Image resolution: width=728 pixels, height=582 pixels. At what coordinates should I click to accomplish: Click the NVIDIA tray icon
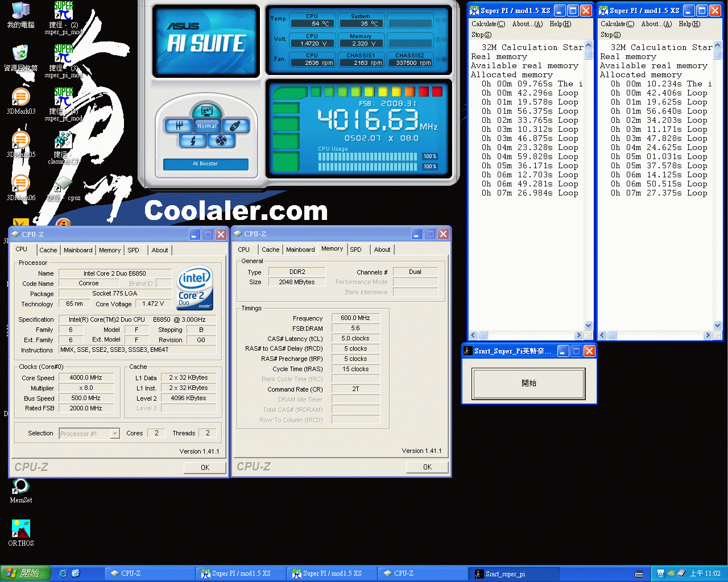(671, 573)
